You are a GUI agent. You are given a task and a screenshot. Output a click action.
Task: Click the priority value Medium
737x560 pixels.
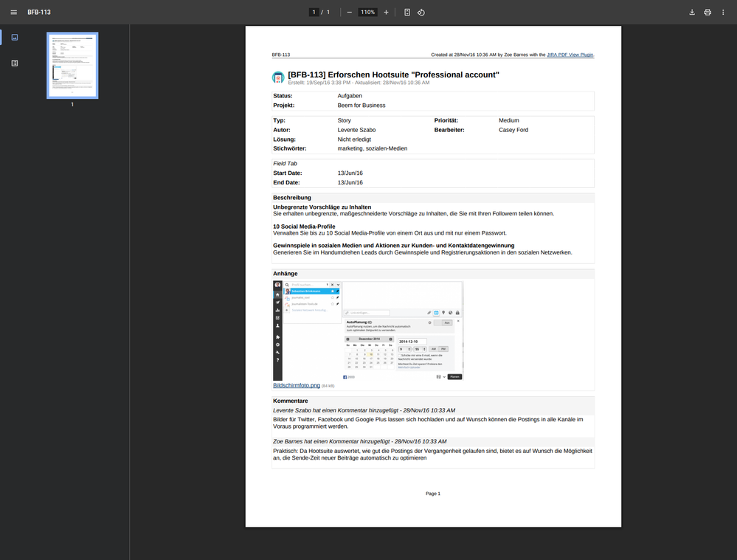[x=509, y=120]
